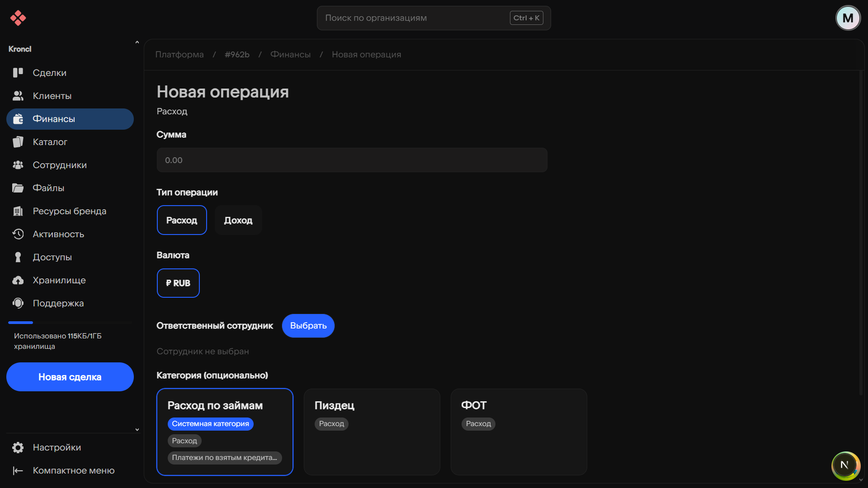
Task: Select the RUB currency option
Action: pos(178,283)
